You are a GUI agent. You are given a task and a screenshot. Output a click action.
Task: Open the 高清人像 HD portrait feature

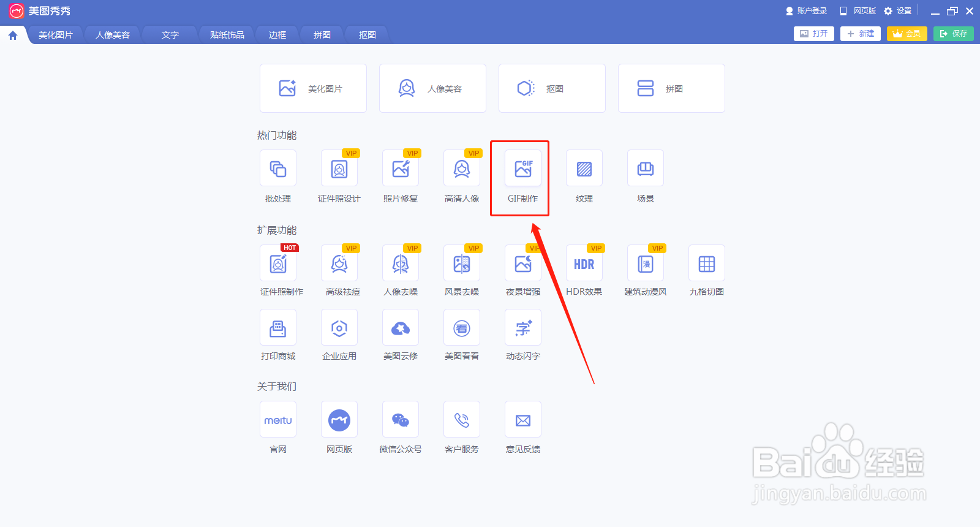point(462,169)
